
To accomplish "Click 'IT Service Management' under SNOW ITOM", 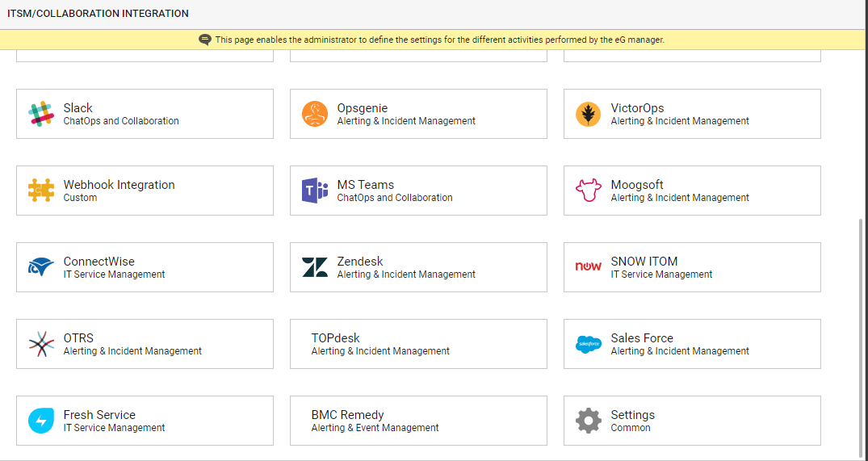I will coord(661,274).
